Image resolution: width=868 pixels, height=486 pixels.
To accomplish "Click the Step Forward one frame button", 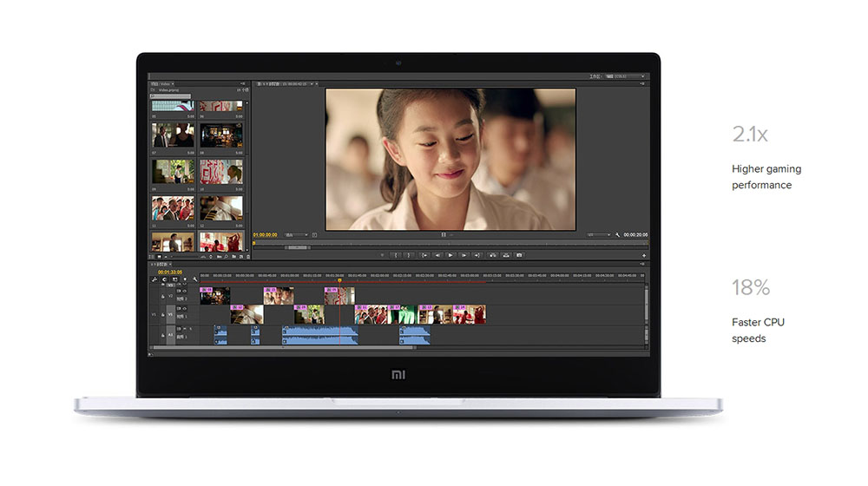I will (x=464, y=255).
